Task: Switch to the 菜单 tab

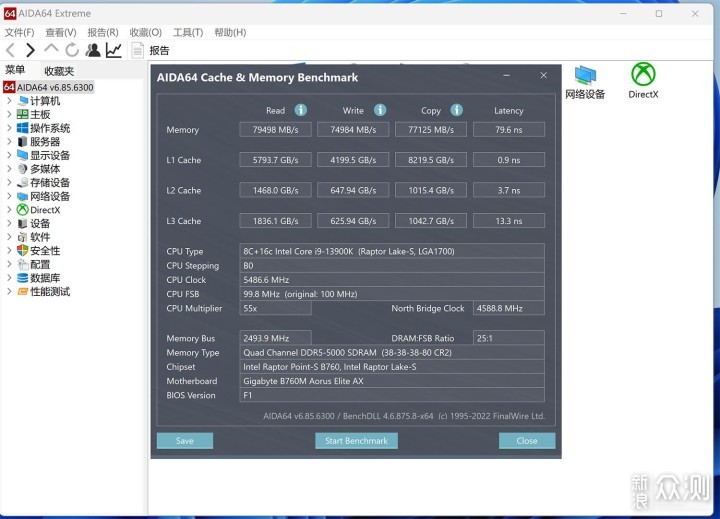Action: (x=15, y=70)
